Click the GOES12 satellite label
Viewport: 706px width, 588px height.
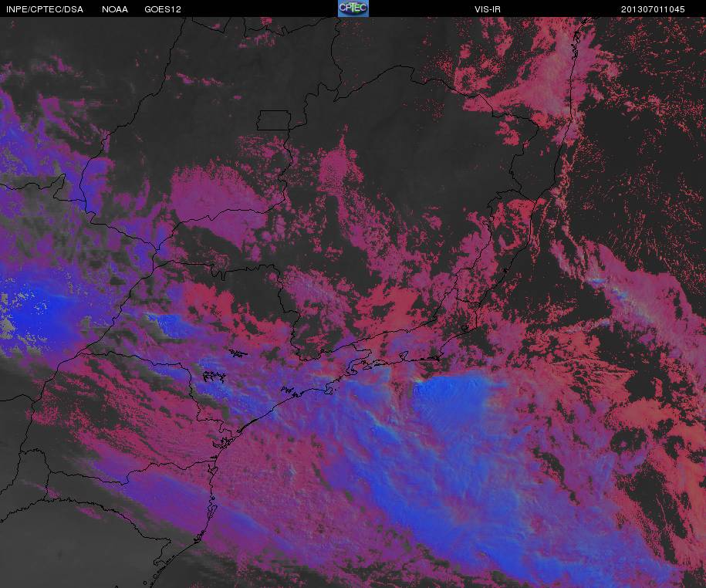point(163,9)
